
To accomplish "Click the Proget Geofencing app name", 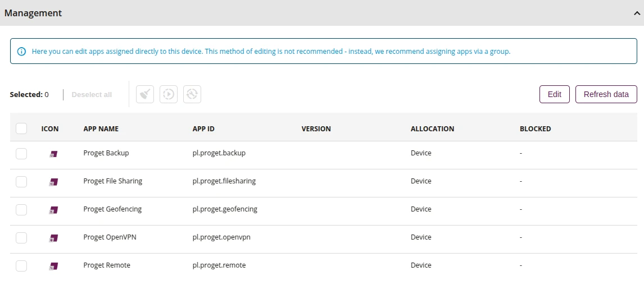I will click(x=112, y=209).
